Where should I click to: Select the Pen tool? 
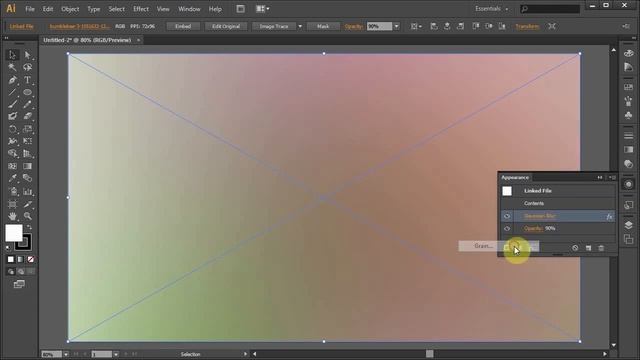[12, 80]
